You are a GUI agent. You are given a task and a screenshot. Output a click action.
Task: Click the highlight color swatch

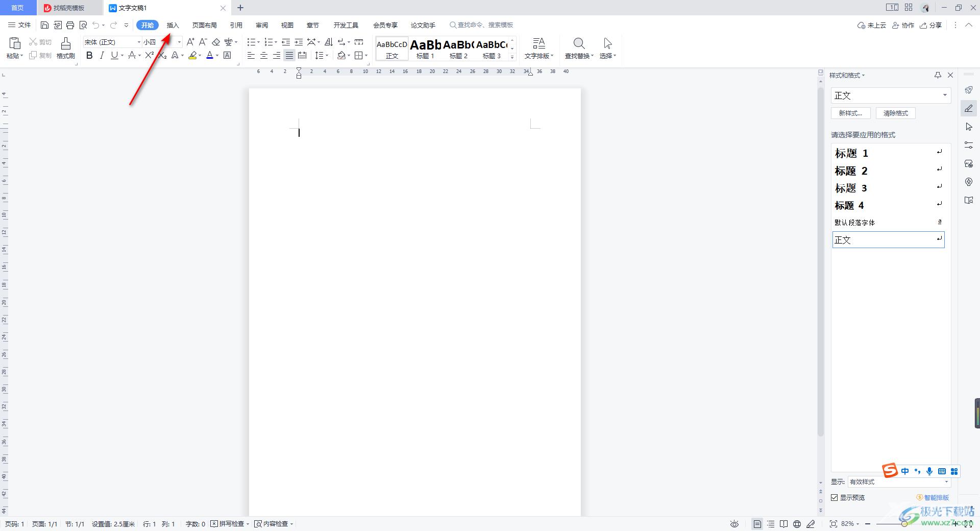pyautogui.click(x=192, y=55)
